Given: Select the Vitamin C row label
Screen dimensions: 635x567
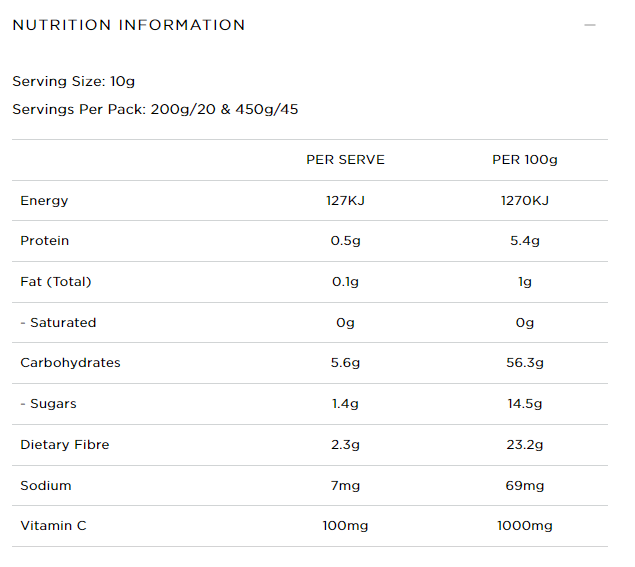Looking at the screenshot, I should [x=53, y=526].
